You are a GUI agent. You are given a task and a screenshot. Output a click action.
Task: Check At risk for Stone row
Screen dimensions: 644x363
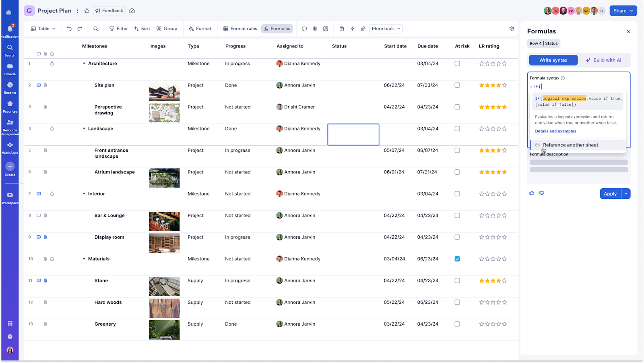[x=457, y=280]
